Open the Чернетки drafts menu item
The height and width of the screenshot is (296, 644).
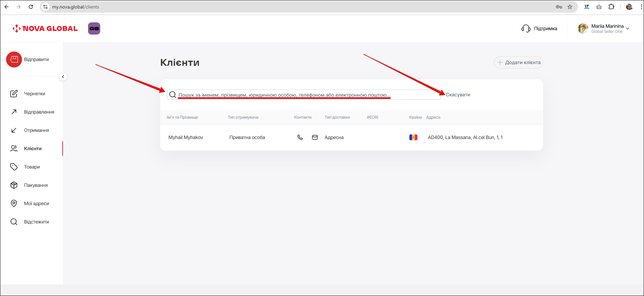[35, 94]
